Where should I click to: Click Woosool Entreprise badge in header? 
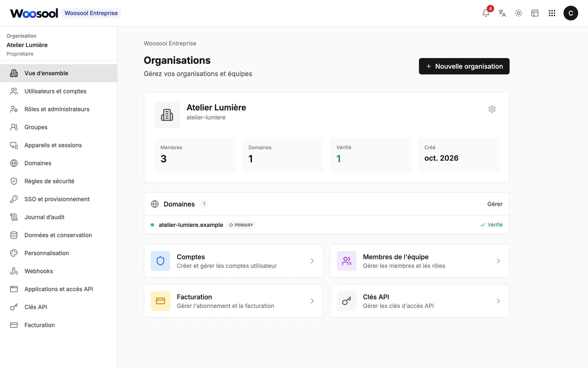91,13
